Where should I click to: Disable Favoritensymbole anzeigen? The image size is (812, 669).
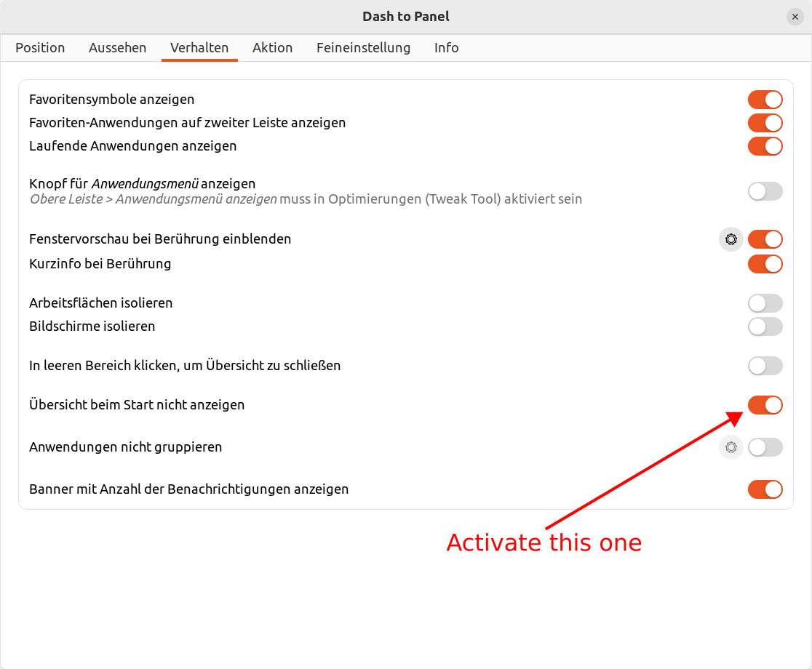(x=765, y=100)
